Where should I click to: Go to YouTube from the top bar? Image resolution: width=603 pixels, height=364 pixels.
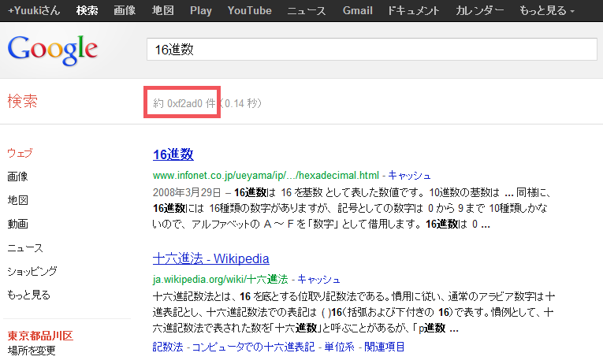(x=250, y=10)
